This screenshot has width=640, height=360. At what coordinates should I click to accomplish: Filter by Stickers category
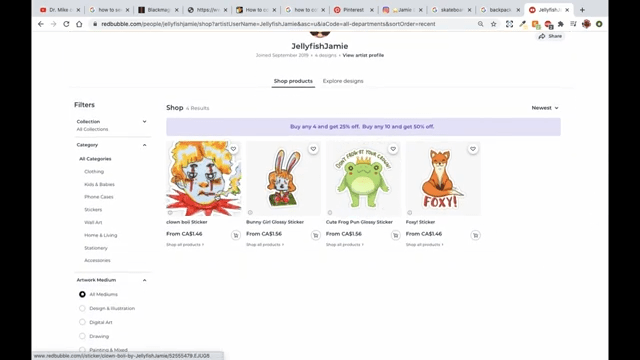pos(93,209)
